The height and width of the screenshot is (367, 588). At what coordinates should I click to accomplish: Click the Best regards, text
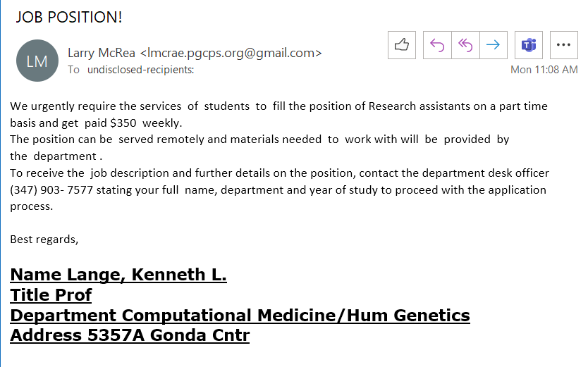click(x=44, y=240)
